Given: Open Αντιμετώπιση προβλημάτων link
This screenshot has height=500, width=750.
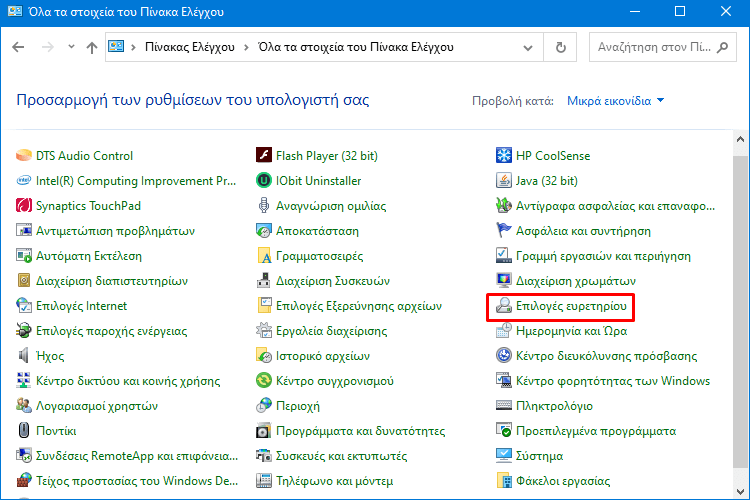Looking at the screenshot, I should (x=115, y=231).
